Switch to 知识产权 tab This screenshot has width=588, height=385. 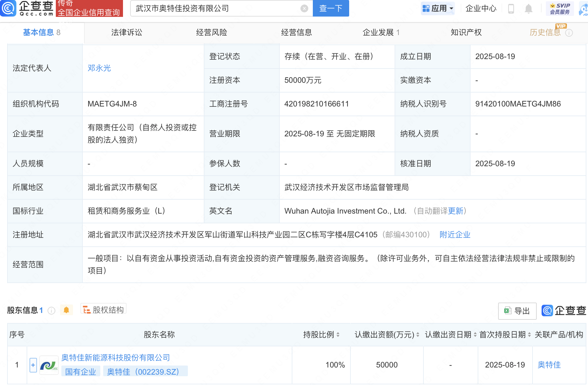coord(466,32)
